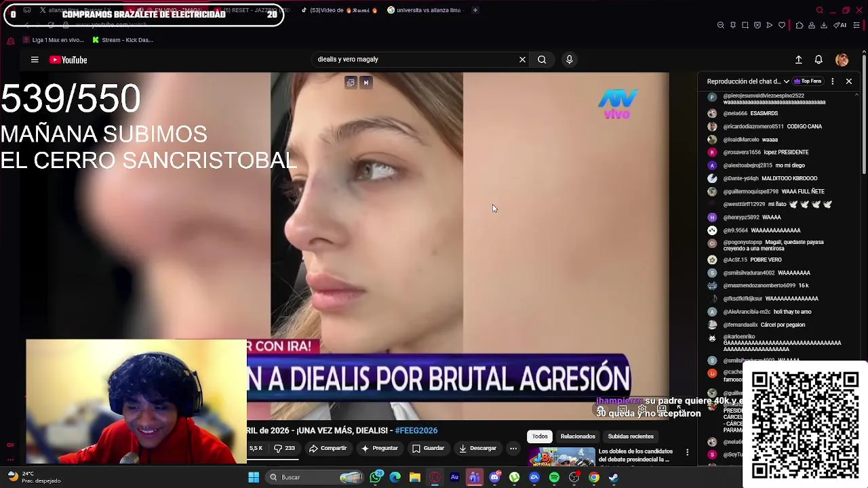This screenshot has height=488, width=868.
Task: Click the next icon atop the video
Action: 366,83
